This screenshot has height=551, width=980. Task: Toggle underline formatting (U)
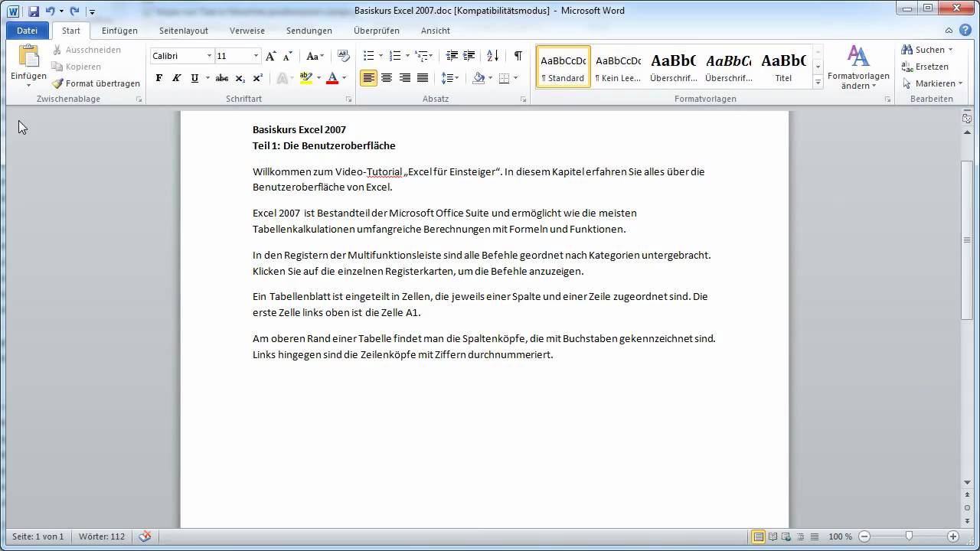[x=194, y=78]
